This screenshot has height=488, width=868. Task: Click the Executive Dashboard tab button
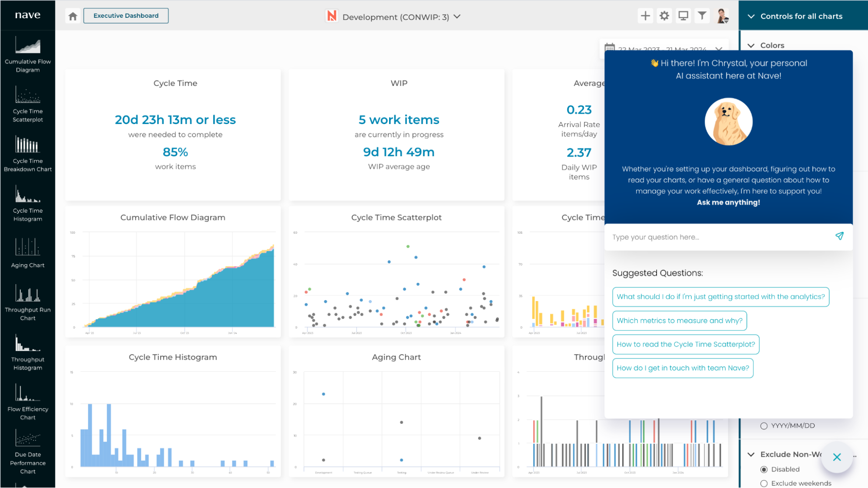pos(126,16)
